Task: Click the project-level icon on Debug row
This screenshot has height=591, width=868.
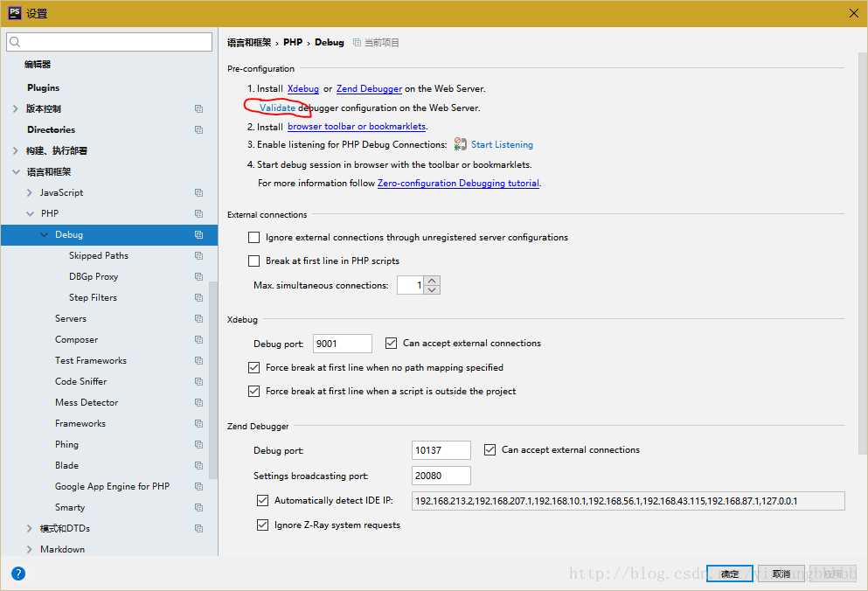Action: tap(198, 235)
